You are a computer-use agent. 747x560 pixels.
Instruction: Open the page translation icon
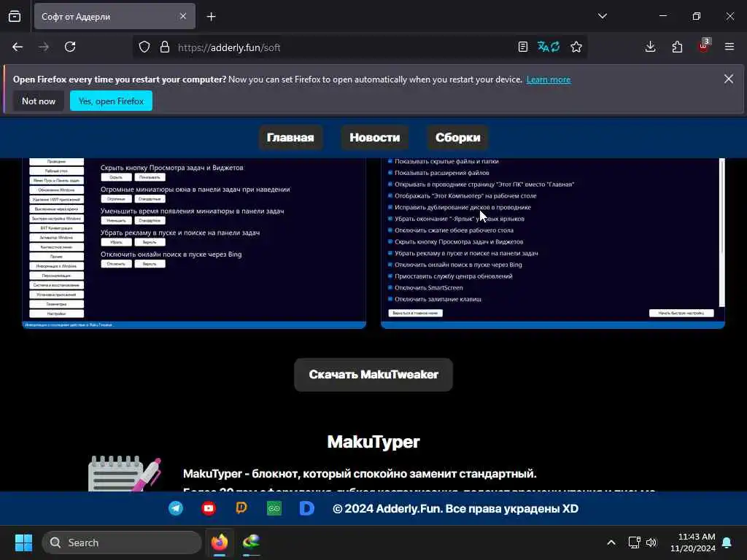click(x=549, y=47)
